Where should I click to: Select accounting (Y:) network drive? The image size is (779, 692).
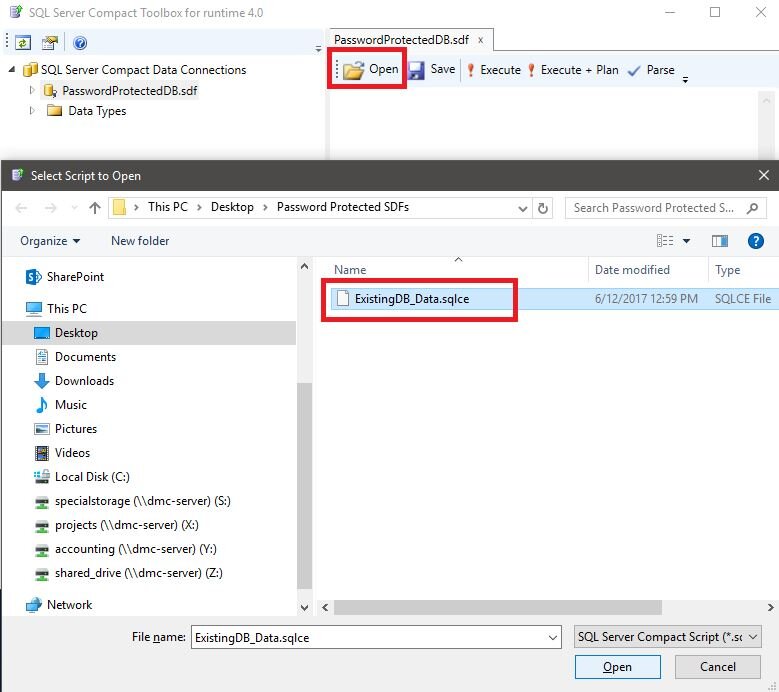click(126, 549)
